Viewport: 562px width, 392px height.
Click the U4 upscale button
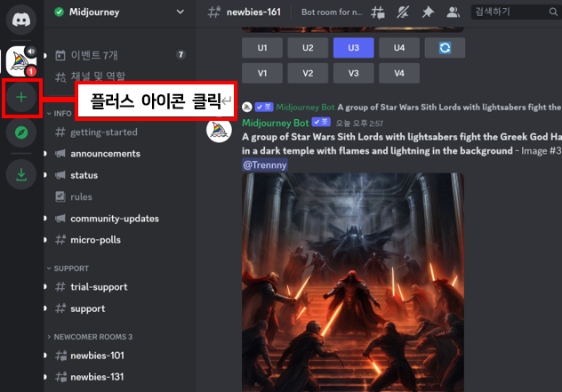click(399, 48)
